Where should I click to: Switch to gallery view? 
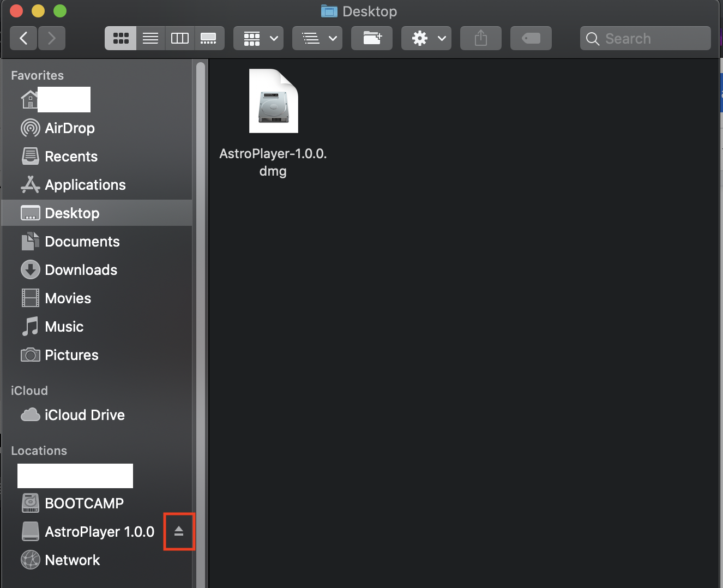(x=209, y=38)
